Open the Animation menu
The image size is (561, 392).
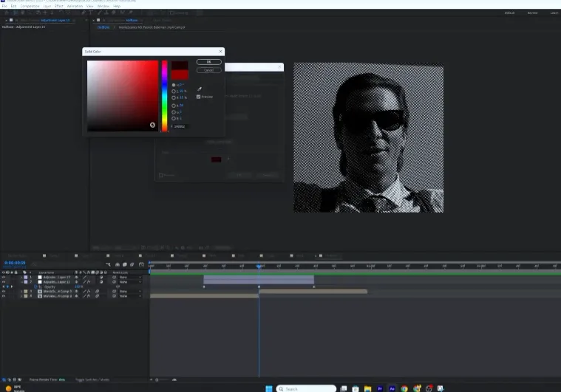(75, 6)
